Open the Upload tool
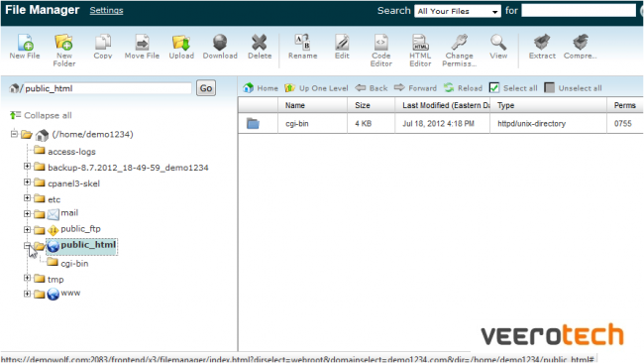Screen dimensions: 644x363 pos(181,43)
